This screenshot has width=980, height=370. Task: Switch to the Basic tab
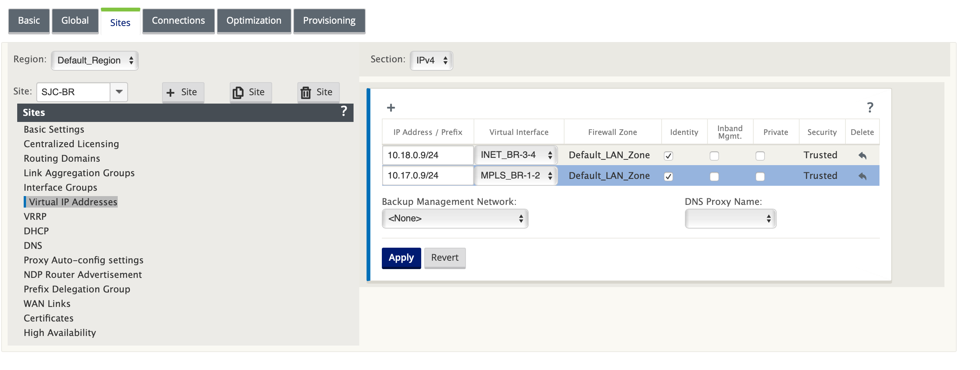click(x=29, y=21)
